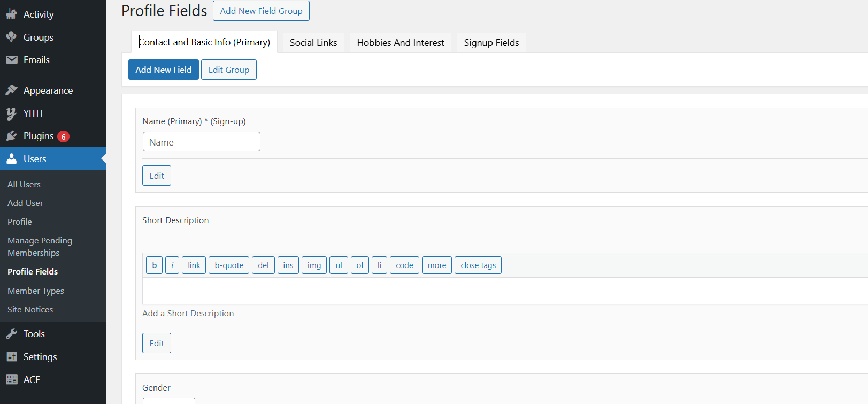Click the Add New Field Group button
Viewport: 868px width, 404px height.
[x=261, y=11]
